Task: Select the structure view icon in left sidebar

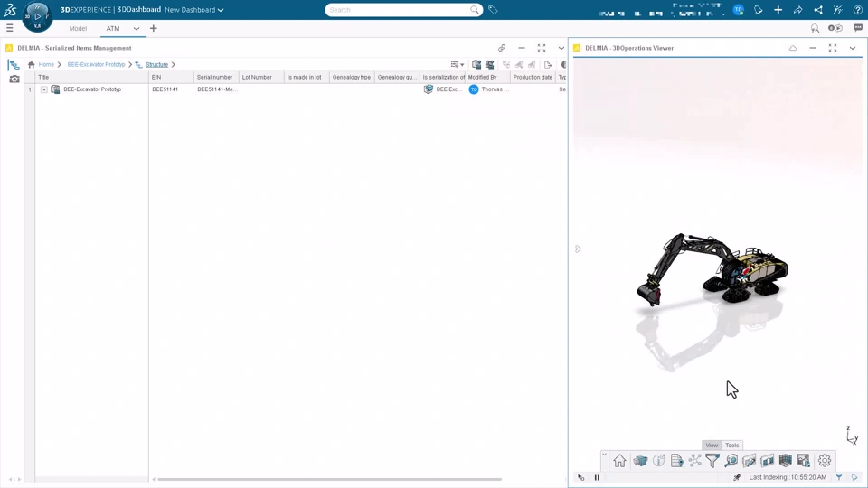Action: pyautogui.click(x=14, y=65)
